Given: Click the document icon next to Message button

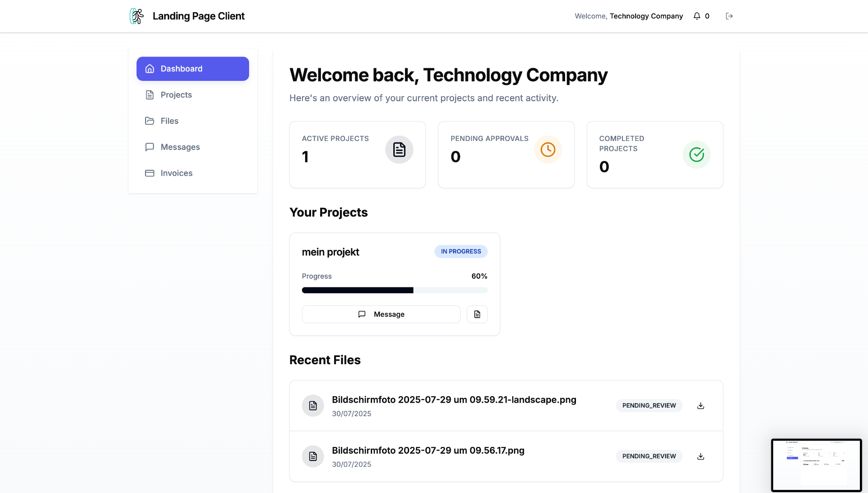Looking at the screenshot, I should pos(477,314).
